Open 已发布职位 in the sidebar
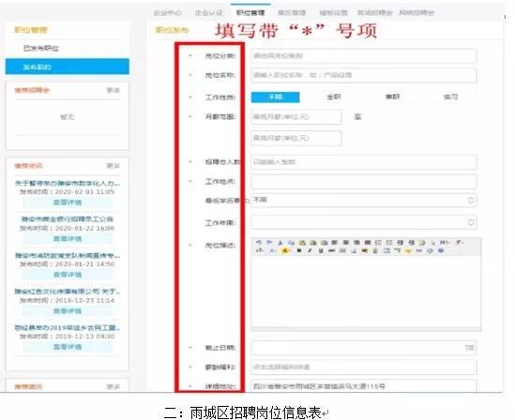Screen dimensions: 515x420 41,48
